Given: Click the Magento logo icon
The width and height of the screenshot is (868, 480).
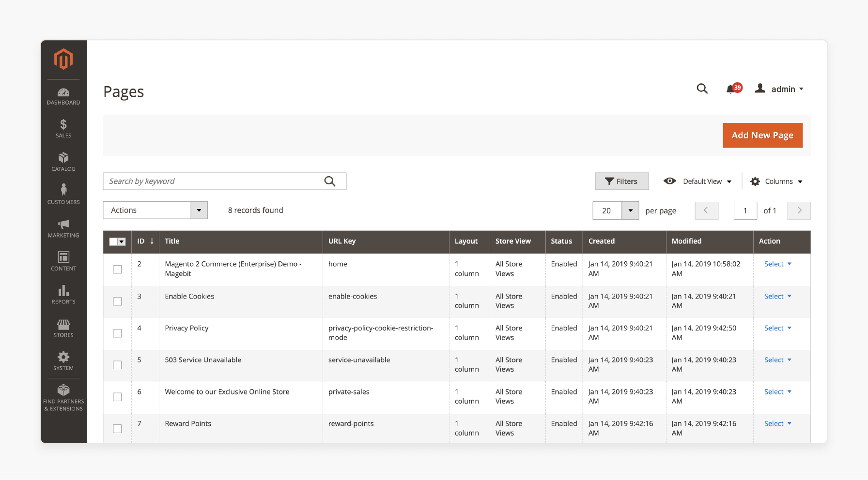Looking at the screenshot, I should pyautogui.click(x=63, y=59).
